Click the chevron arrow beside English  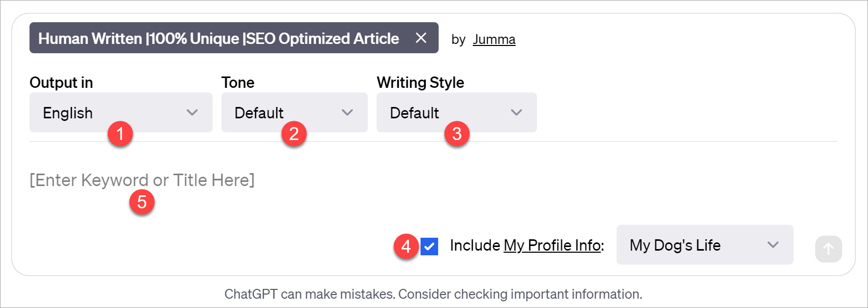192,113
